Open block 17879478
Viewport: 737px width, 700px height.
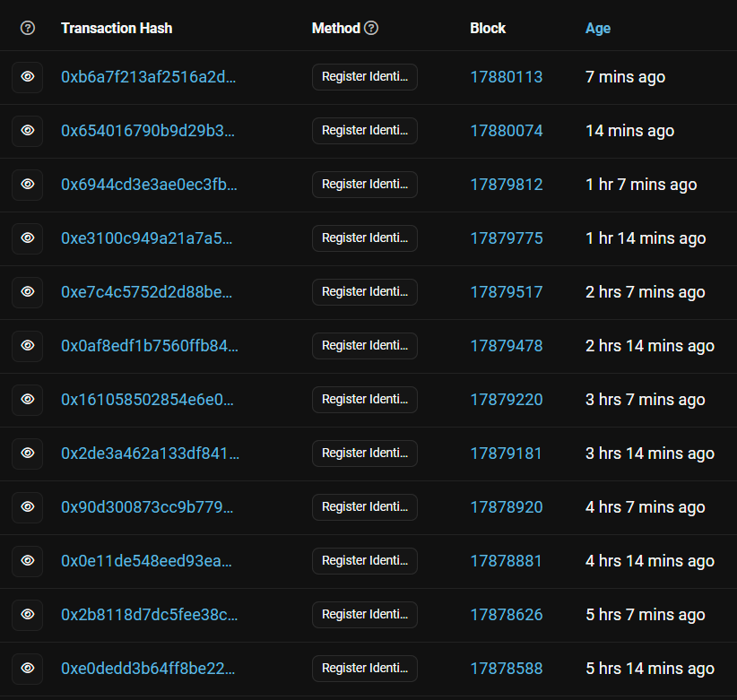tap(507, 346)
